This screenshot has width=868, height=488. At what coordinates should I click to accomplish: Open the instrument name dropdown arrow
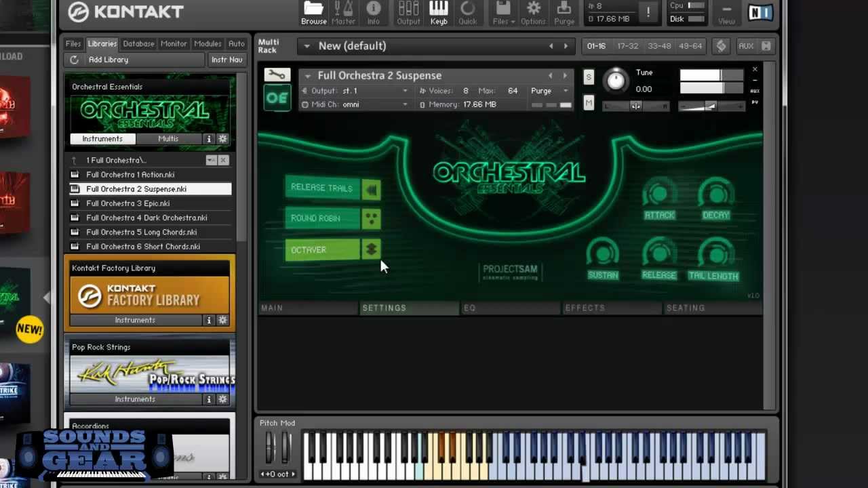(308, 76)
